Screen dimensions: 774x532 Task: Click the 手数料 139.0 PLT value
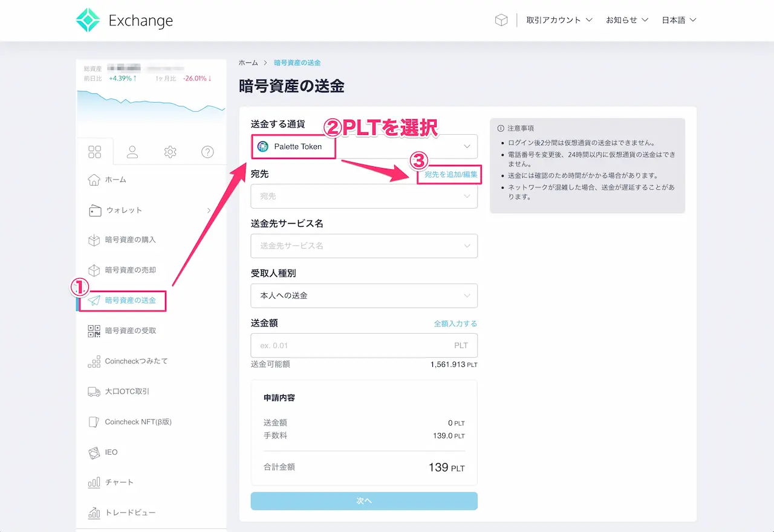pos(449,435)
